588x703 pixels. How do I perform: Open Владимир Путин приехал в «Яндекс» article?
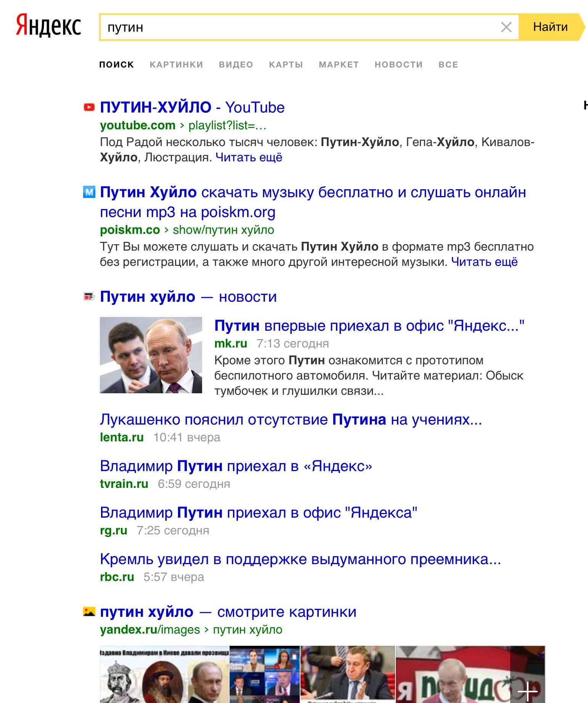click(236, 466)
